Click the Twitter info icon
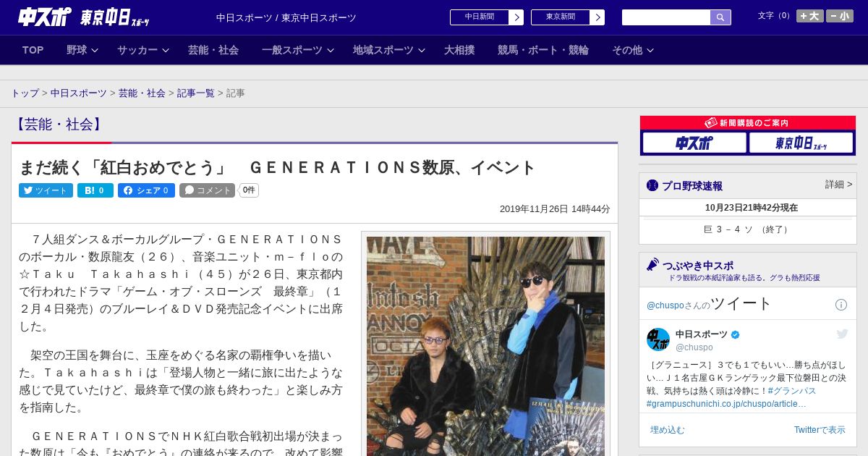Viewport: 868px width, 456px height. pyautogui.click(x=841, y=305)
